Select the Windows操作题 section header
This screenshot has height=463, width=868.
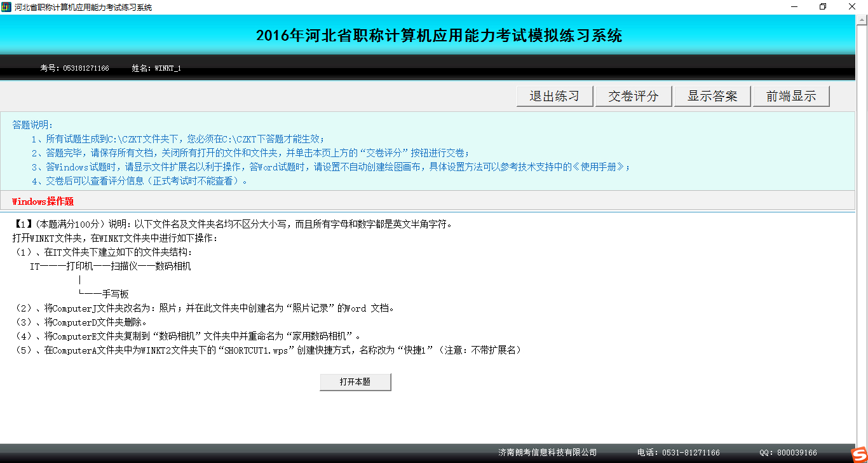coord(43,202)
